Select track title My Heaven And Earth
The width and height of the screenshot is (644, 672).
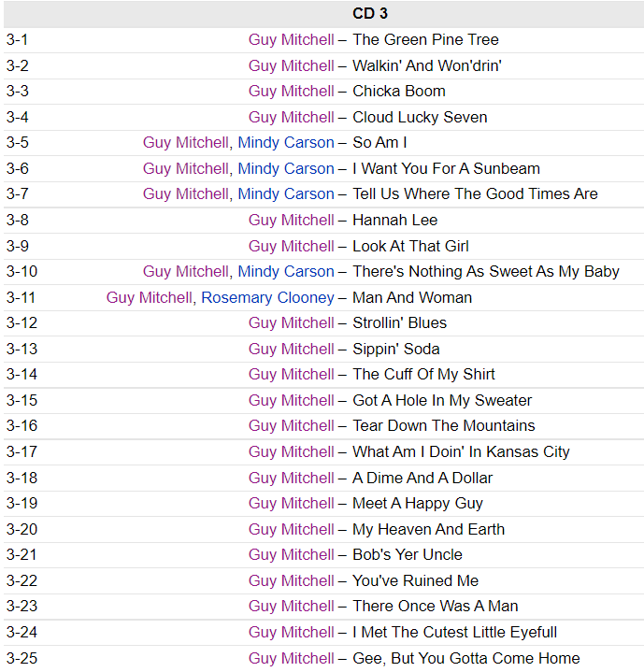click(428, 530)
